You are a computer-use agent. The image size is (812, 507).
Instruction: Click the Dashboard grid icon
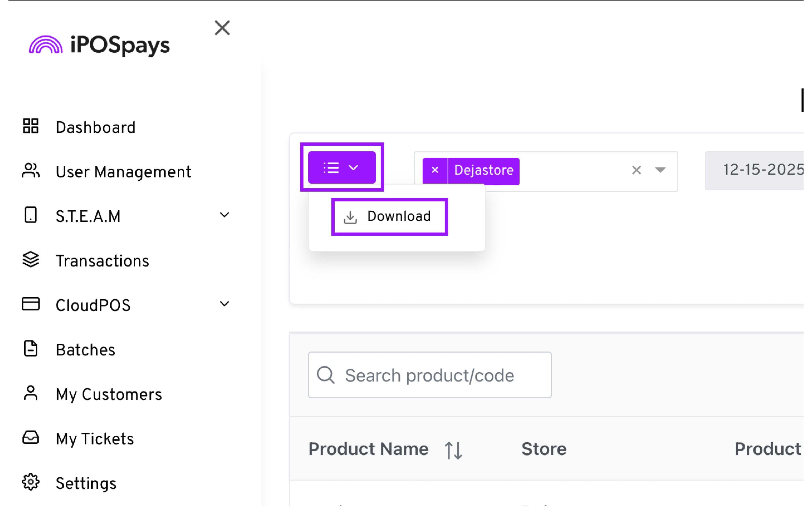[30, 126]
